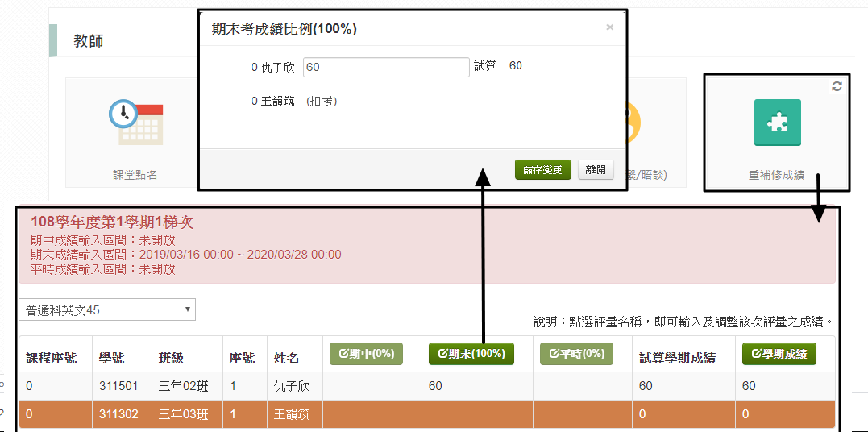
Task: Click the green 學期成績 button
Action: [x=779, y=354]
